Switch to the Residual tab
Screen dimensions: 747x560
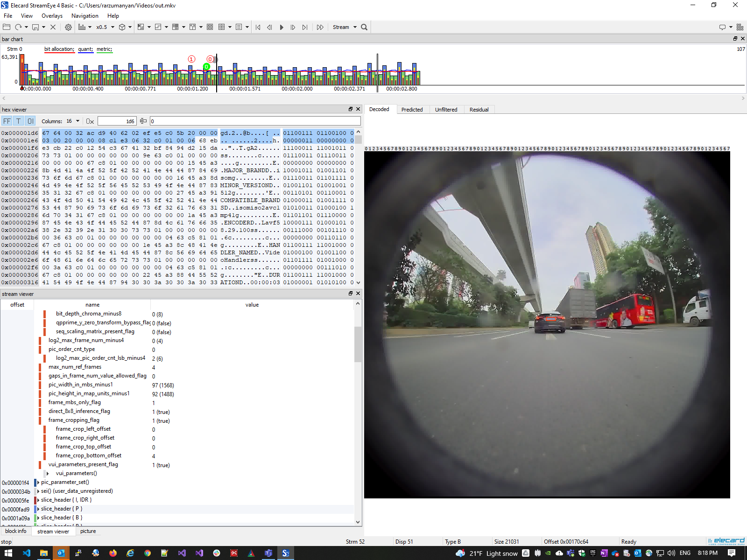[x=479, y=109]
